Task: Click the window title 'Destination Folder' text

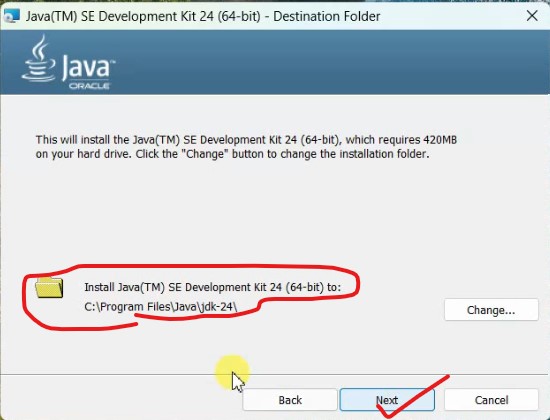Action: (327, 16)
